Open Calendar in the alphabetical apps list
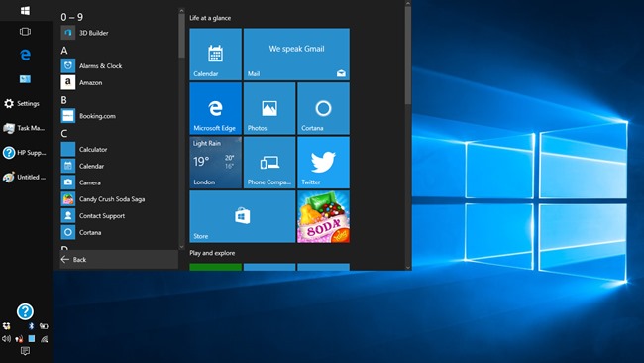This screenshot has height=363, width=644. (x=119, y=166)
